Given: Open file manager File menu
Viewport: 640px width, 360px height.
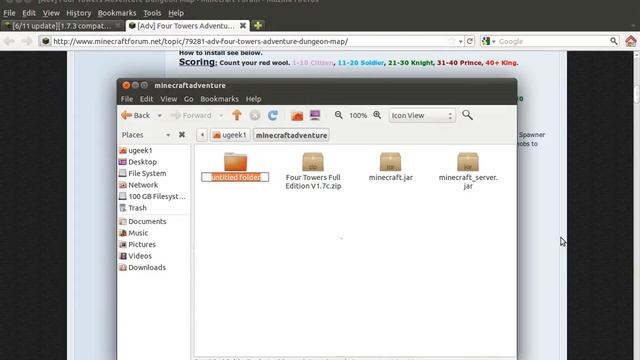Looking at the screenshot, I should 127,99.
